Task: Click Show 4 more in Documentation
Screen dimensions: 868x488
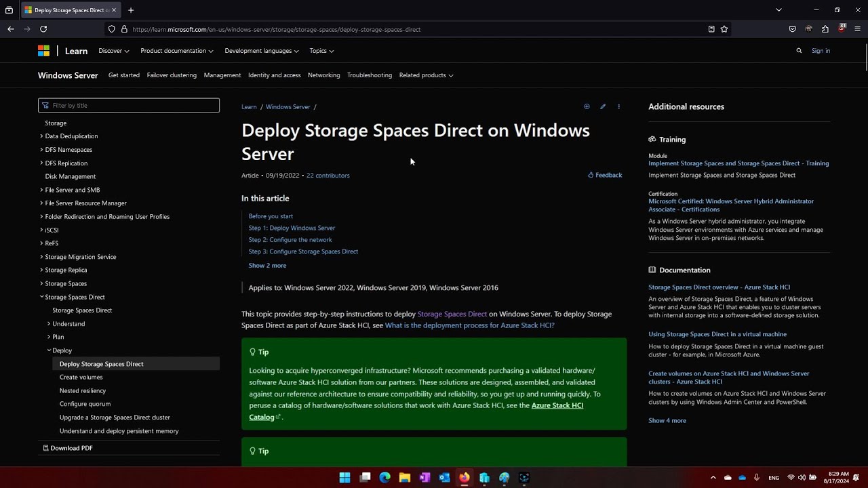Action: tap(667, 421)
